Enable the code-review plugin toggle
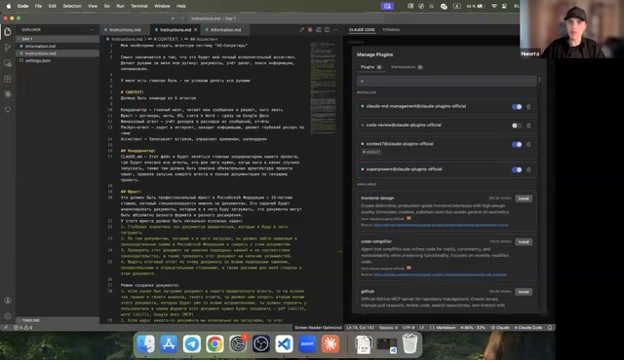 click(x=517, y=125)
